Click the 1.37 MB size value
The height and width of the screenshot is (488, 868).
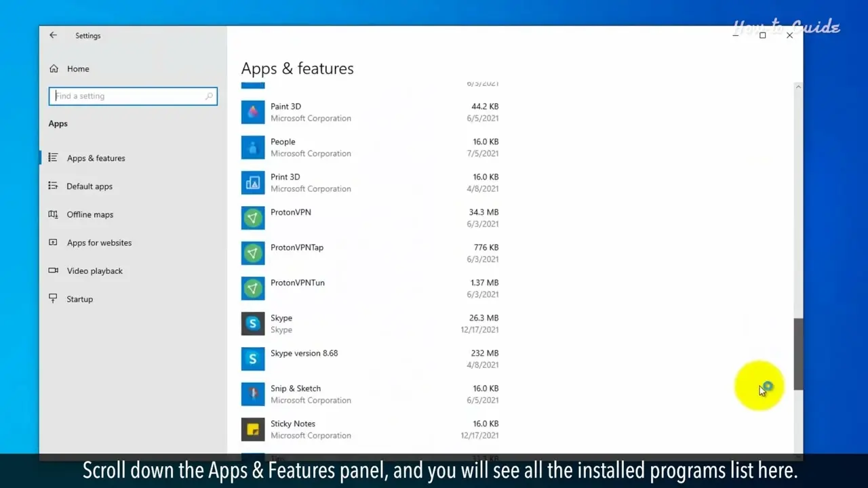484,283
